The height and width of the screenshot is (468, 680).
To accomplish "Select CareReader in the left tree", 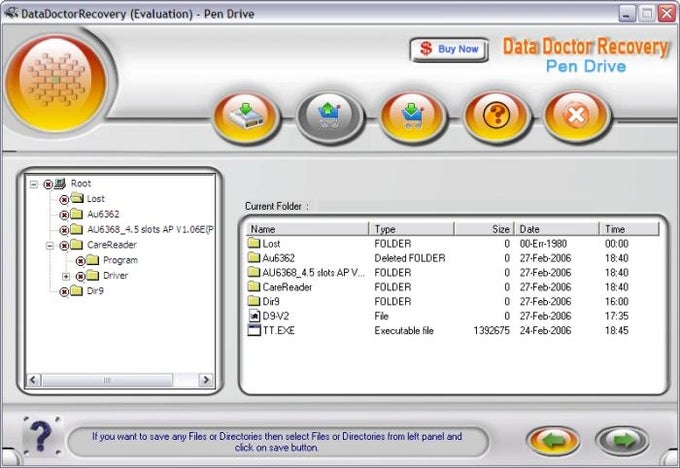I will 111,245.
